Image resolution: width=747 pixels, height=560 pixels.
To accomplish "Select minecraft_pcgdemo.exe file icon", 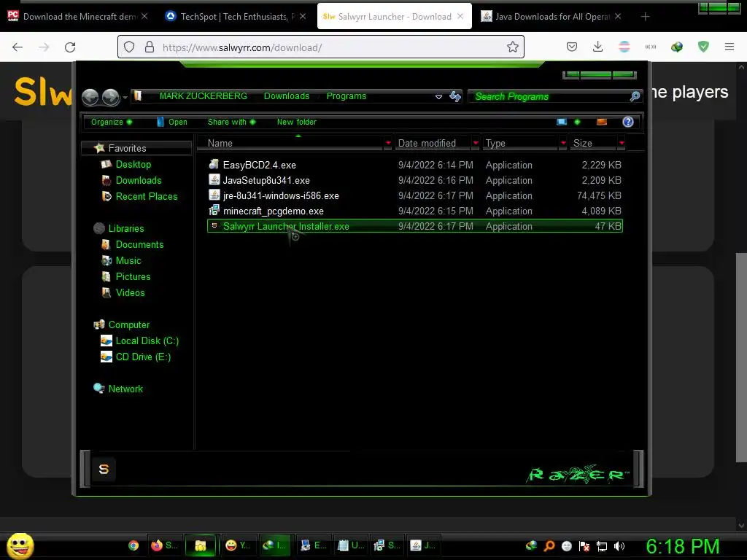I will [214, 210].
